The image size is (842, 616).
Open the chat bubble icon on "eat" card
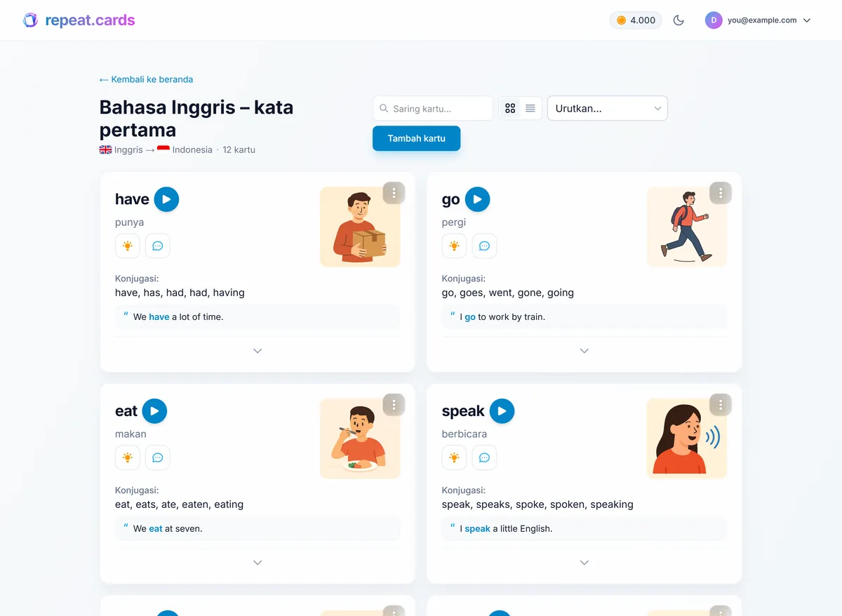pyautogui.click(x=158, y=457)
